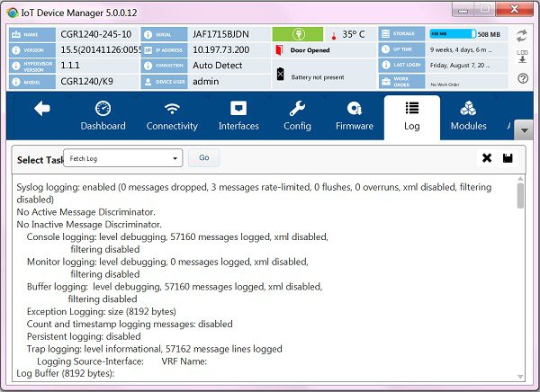540x392 pixels.
Task: Click device name CGR1240-245-10
Action: point(96,34)
